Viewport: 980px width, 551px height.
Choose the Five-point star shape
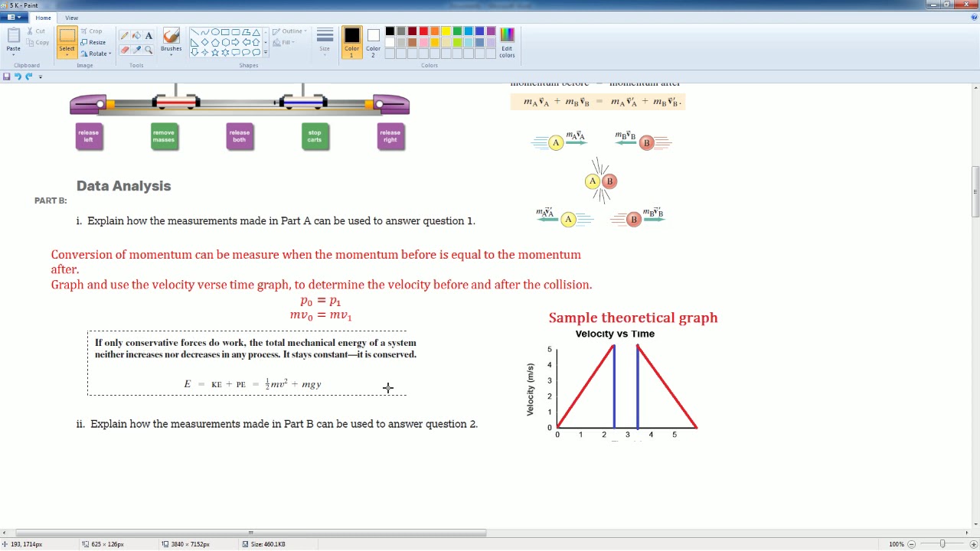215,52
